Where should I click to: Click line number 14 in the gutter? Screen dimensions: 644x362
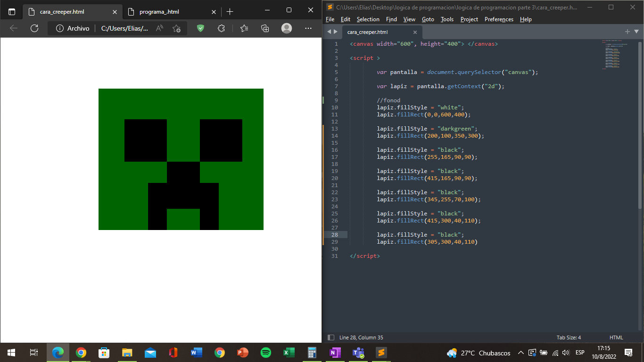pyautogui.click(x=335, y=136)
